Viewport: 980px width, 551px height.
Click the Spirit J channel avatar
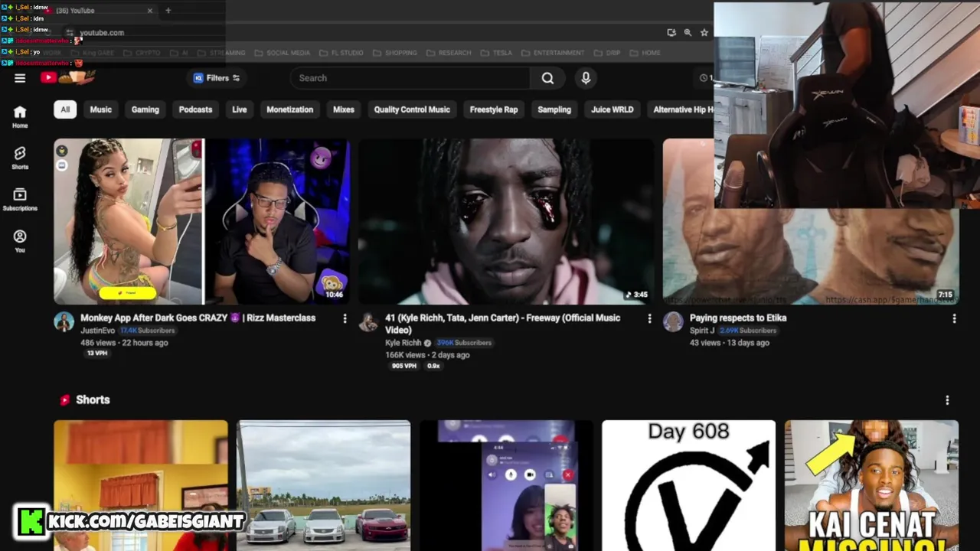coord(673,321)
